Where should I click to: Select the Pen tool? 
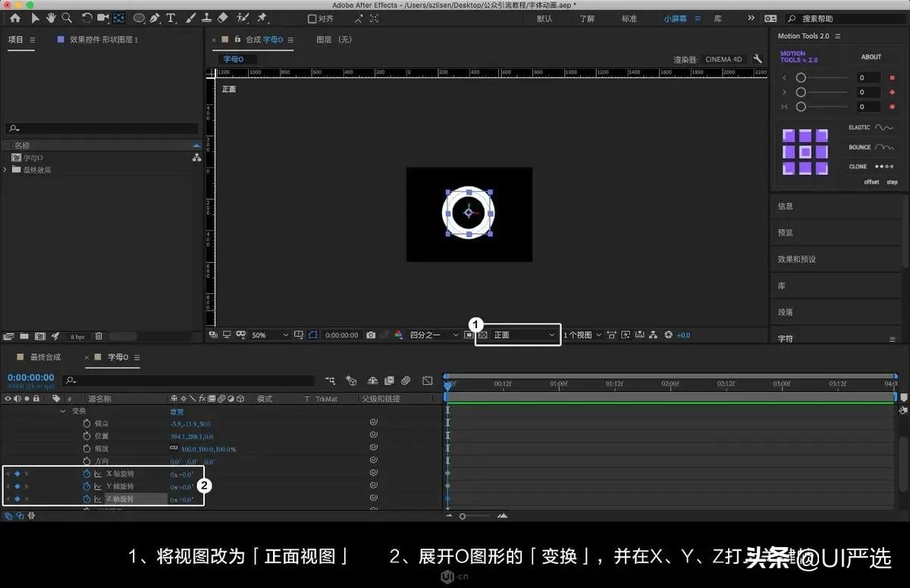click(154, 17)
